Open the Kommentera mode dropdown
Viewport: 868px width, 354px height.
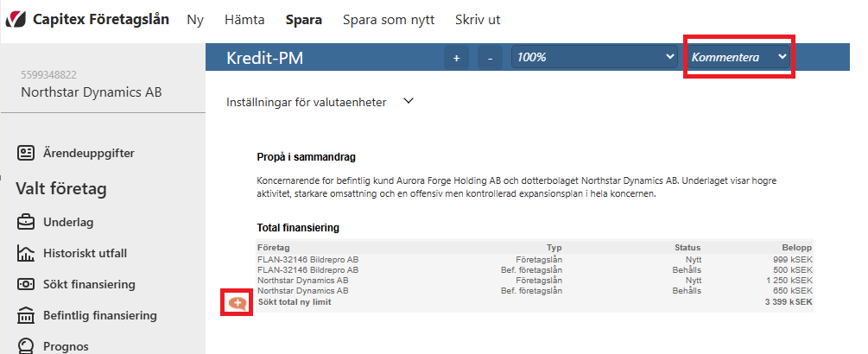coord(739,57)
